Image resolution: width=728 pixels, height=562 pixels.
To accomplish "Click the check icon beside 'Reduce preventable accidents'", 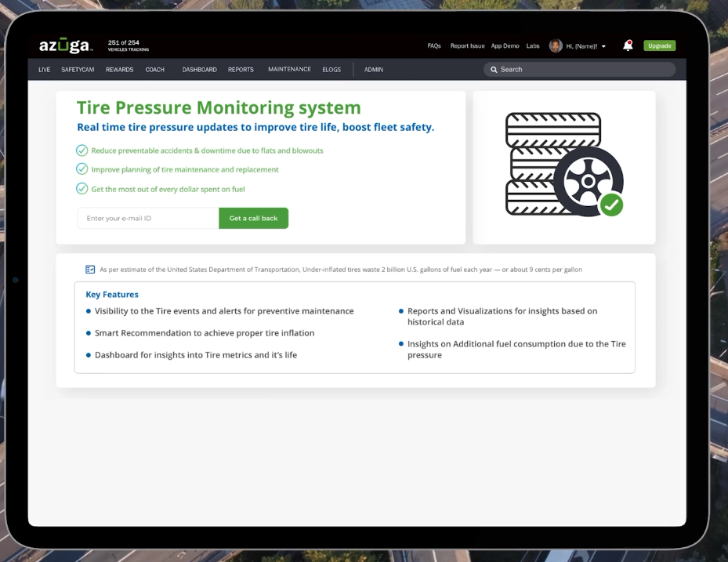I will (x=81, y=150).
